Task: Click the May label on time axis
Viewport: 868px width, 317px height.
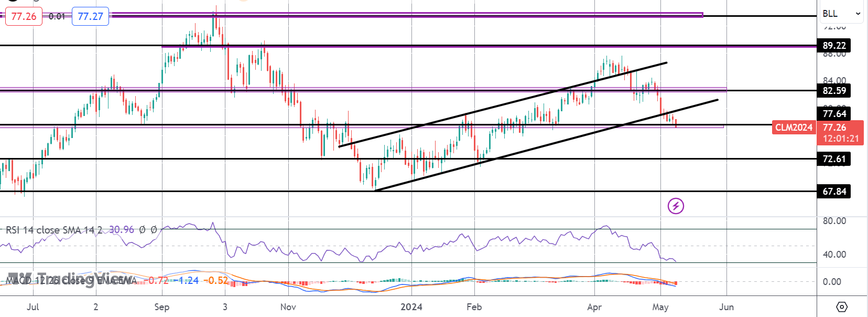Action: (660, 307)
